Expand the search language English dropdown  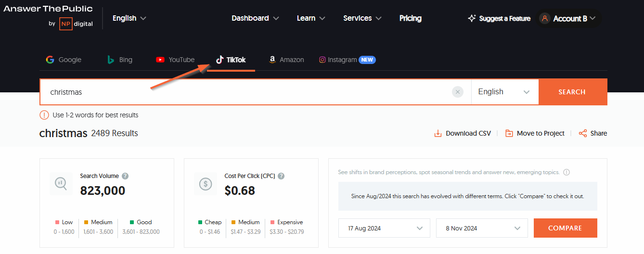pos(505,92)
